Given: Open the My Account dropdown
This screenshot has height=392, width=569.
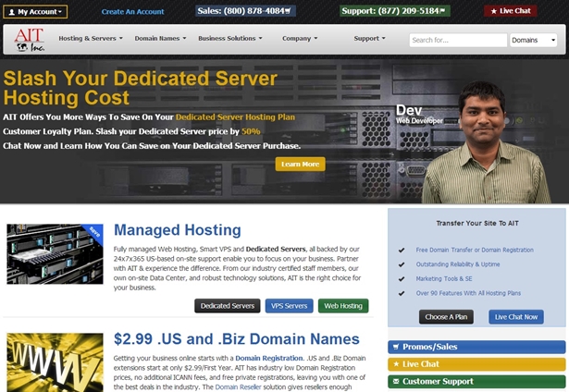Looking at the screenshot, I should tap(35, 12).
